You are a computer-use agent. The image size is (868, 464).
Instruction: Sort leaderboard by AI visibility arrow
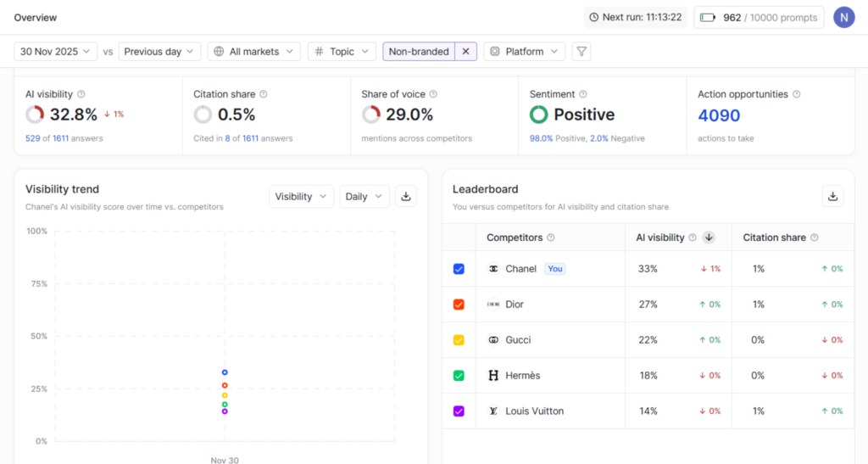pos(709,238)
